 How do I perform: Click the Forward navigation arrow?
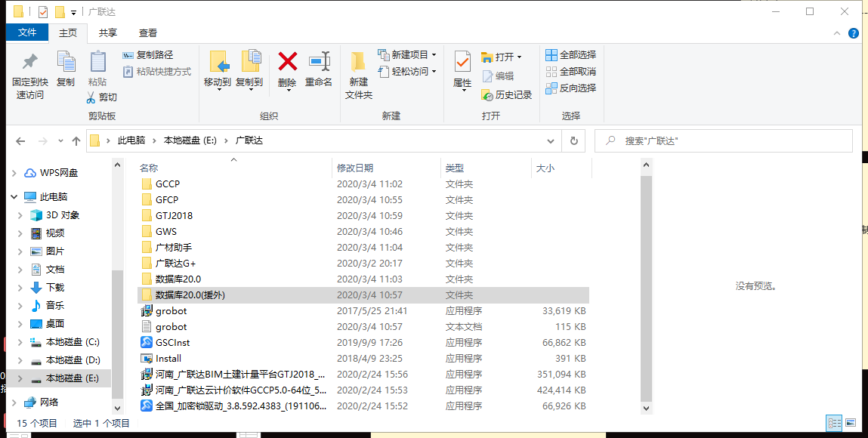point(42,141)
